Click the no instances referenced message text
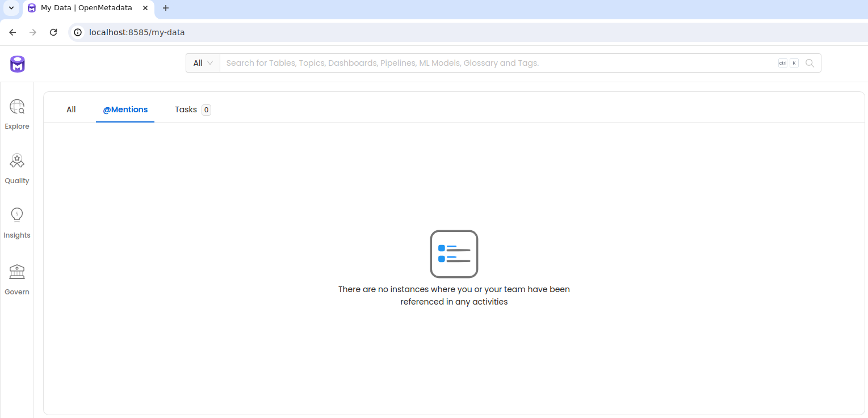868x418 pixels. (x=454, y=295)
